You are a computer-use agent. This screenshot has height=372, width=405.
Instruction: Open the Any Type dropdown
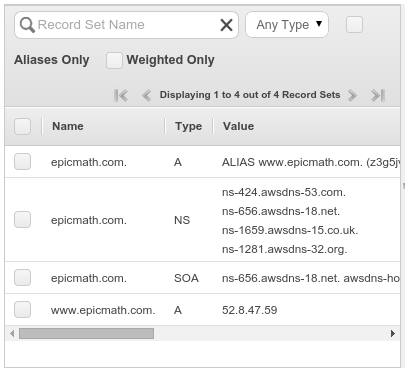click(287, 25)
